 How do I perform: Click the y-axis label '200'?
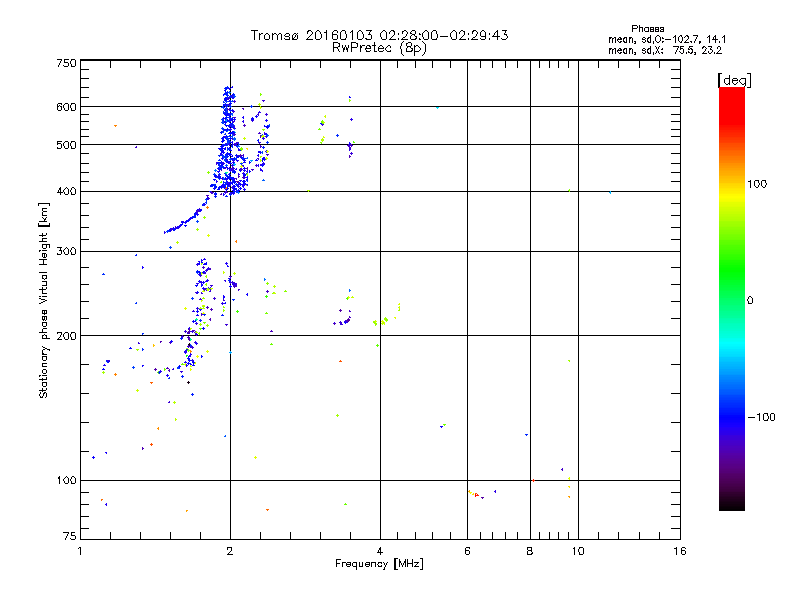[x=66, y=336]
